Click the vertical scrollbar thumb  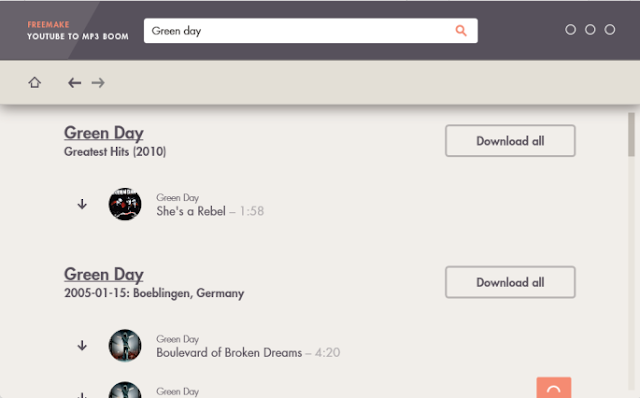631,135
